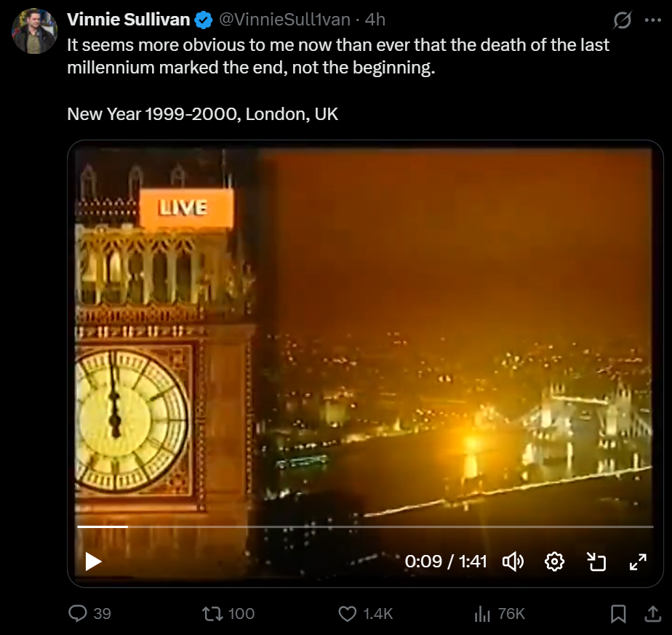This screenshot has width=672, height=635.
Task: Share the post via upload icon
Action: pyautogui.click(x=652, y=613)
